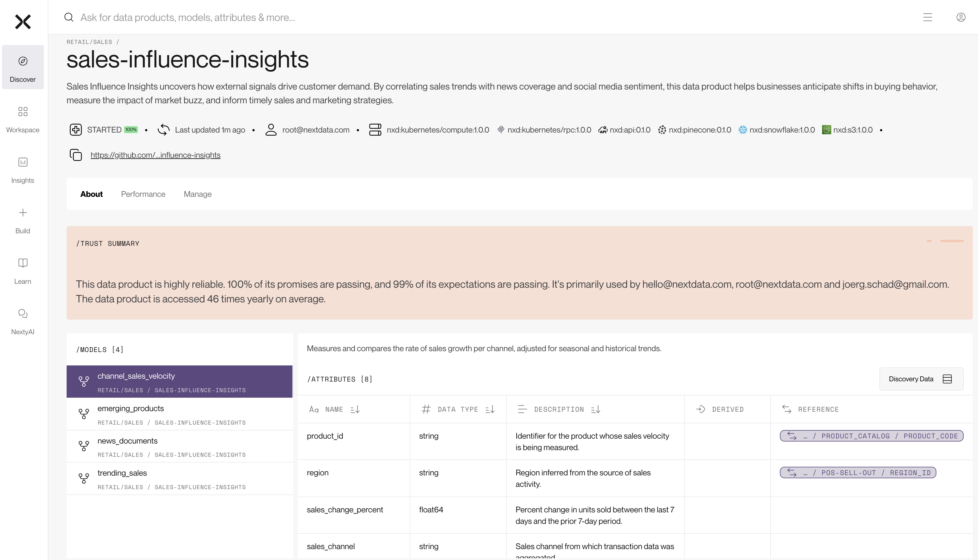
Task: Open the user profile icon at top right
Action: pos(961,17)
